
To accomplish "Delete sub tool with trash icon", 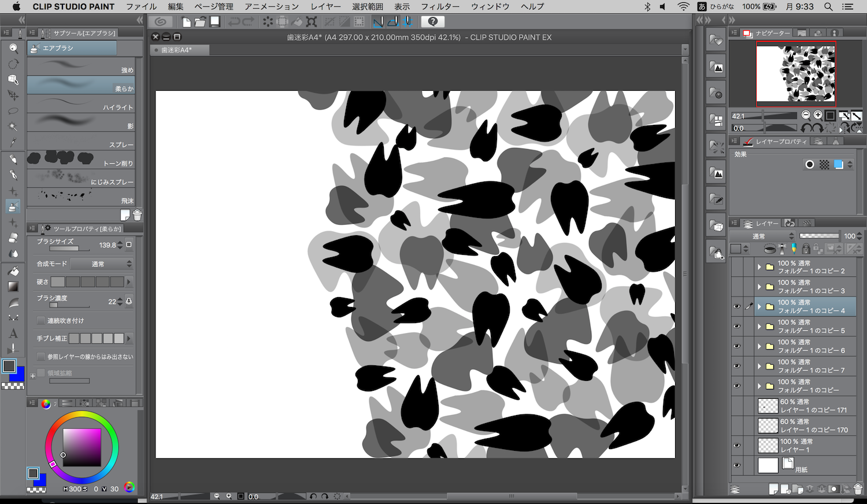I will click(138, 215).
